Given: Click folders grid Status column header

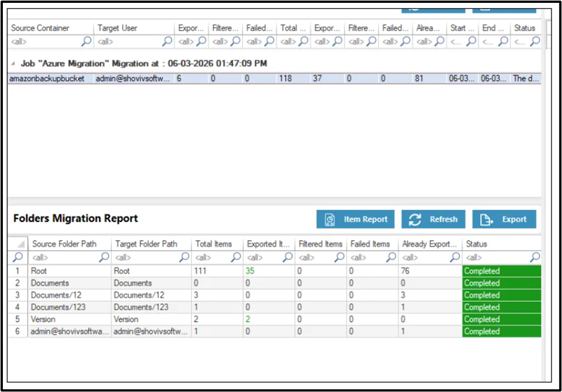Looking at the screenshot, I should [502, 244].
